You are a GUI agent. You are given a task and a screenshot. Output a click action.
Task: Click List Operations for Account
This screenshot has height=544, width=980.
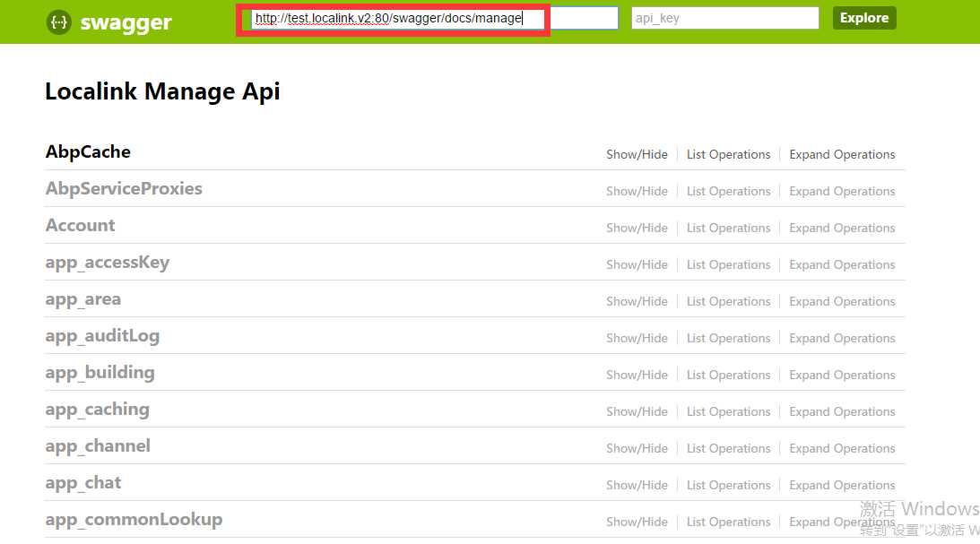(x=729, y=228)
